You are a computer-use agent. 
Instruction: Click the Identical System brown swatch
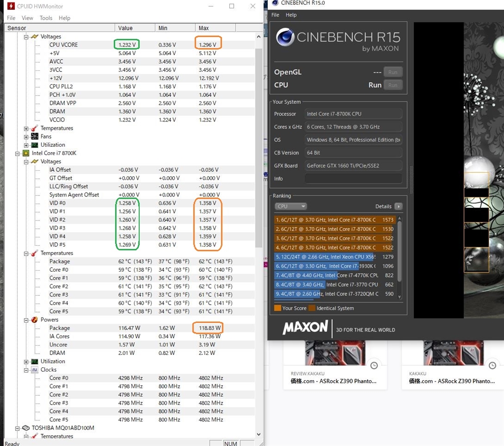312,308
